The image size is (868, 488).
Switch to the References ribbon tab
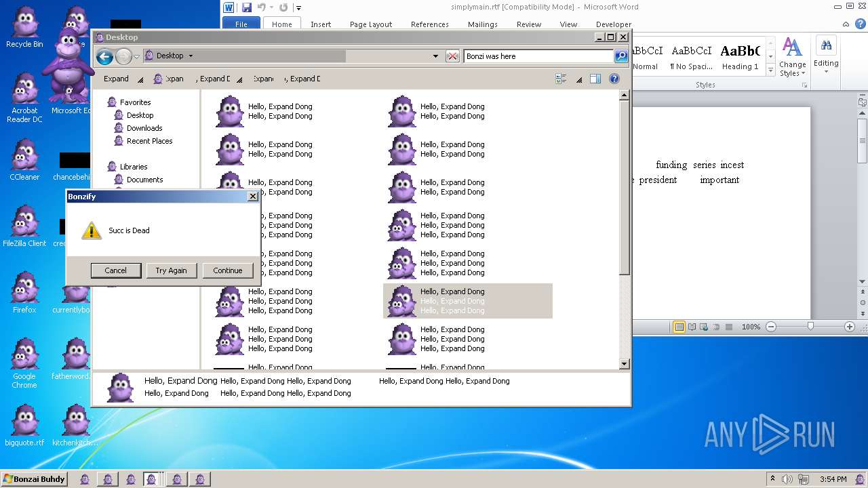click(x=430, y=24)
